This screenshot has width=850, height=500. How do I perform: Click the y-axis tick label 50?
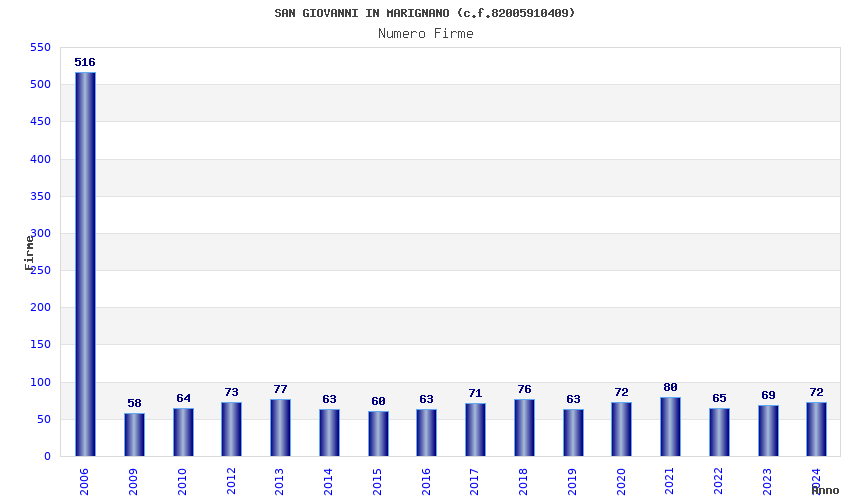coord(44,419)
